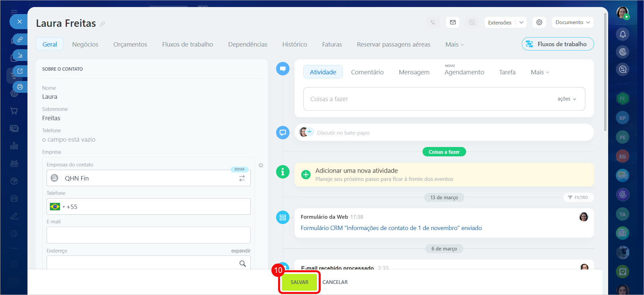The height and width of the screenshot is (295, 644).
Task: Open the settings gear in contact header
Action: (x=539, y=22)
